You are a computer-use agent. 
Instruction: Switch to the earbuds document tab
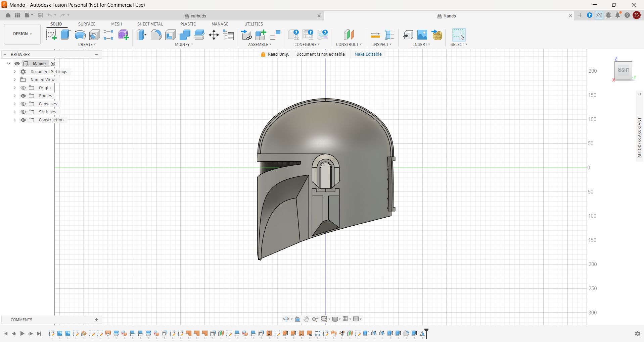(x=195, y=16)
